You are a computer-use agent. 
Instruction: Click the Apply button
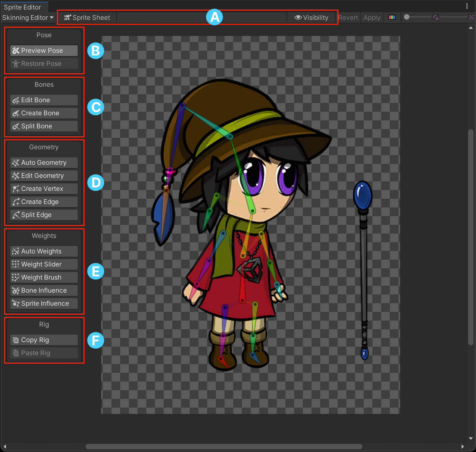pyautogui.click(x=372, y=18)
